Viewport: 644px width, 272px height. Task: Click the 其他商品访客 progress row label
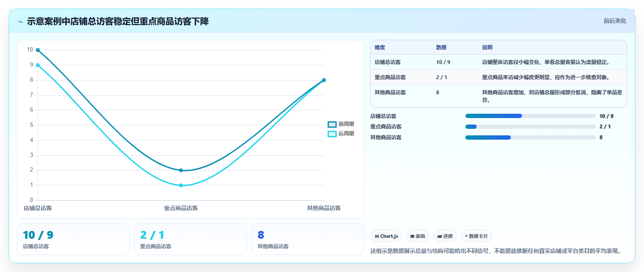pyautogui.click(x=386, y=138)
